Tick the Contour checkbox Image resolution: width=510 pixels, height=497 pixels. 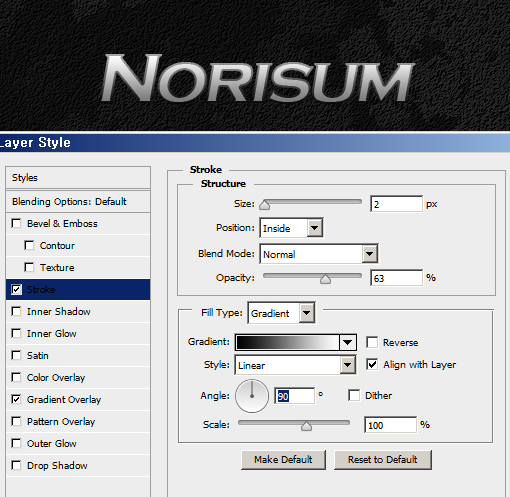(29, 245)
